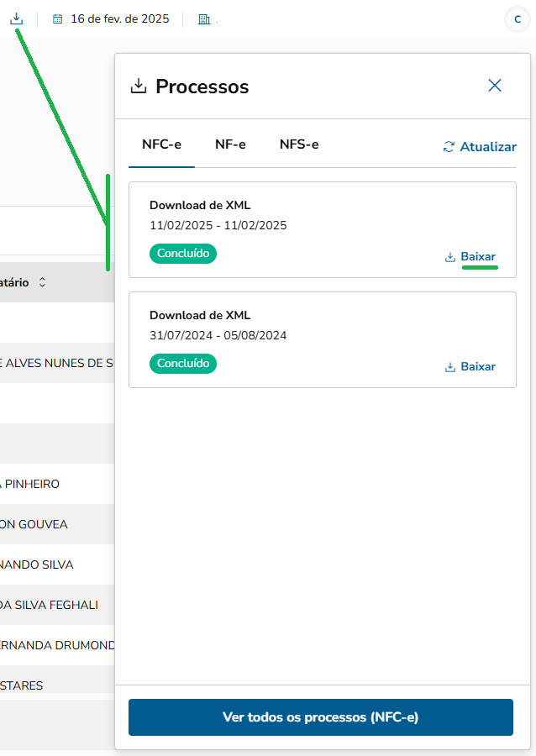The height and width of the screenshot is (756, 536).
Task: Select the row containing 'ALVES NUNES DE'
Action: click(57, 363)
